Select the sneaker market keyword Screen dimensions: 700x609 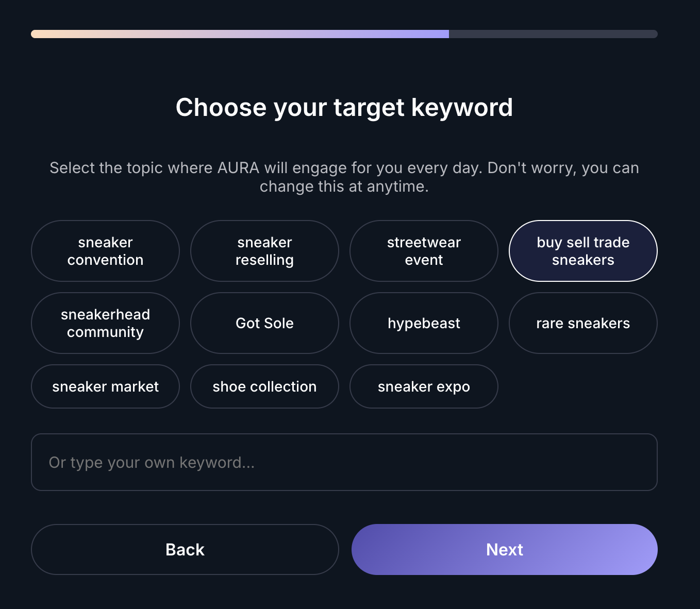[105, 386]
